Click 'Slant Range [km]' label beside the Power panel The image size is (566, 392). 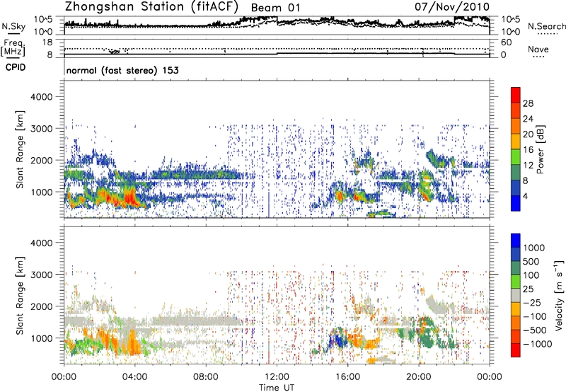pyautogui.click(x=20, y=149)
